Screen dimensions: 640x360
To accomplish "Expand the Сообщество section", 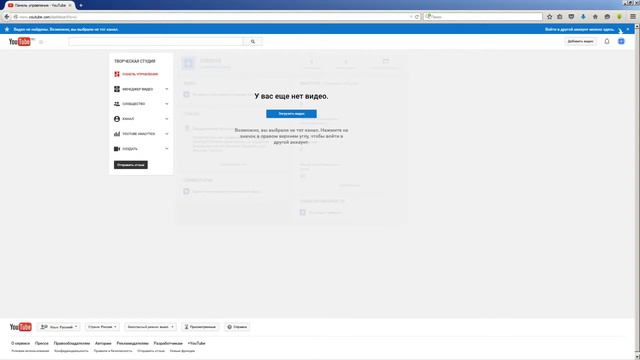I will pos(167,104).
